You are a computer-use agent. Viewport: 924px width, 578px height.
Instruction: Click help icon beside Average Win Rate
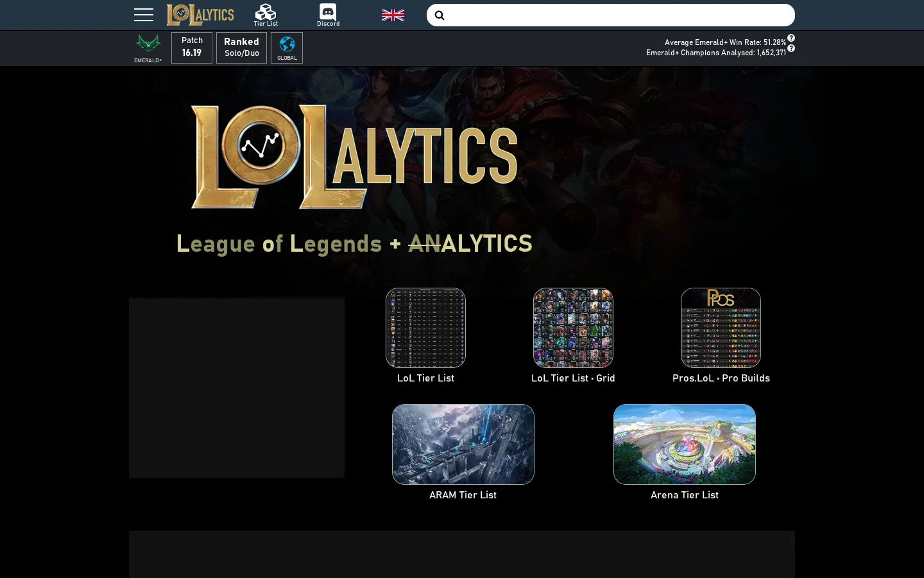coord(791,38)
